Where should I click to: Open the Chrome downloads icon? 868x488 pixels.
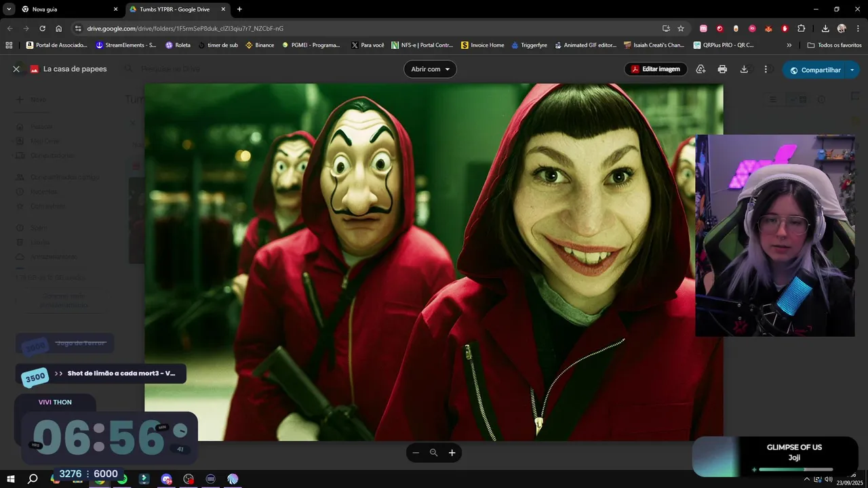(x=825, y=28)
